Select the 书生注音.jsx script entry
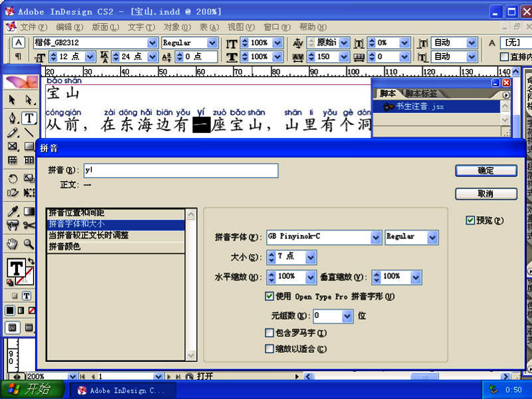Screen dimensions: 532x399 point(437,107)
